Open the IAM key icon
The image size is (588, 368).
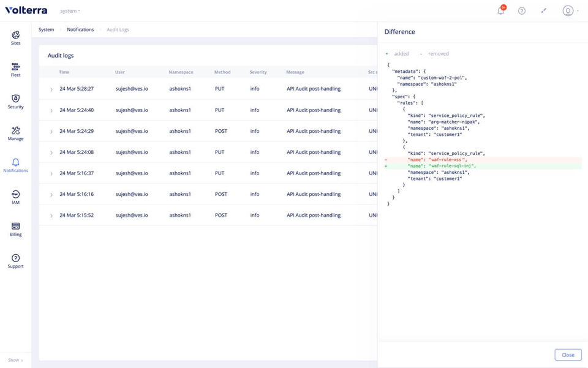pos(15,194)
